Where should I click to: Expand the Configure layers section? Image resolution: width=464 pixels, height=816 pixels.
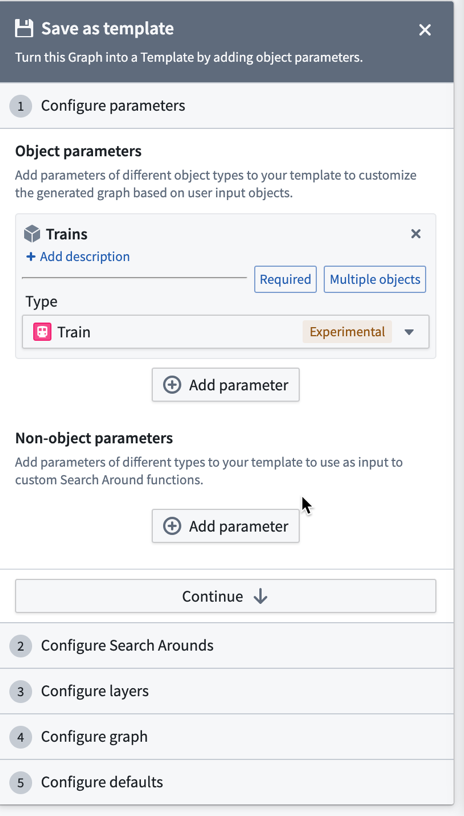227,691
